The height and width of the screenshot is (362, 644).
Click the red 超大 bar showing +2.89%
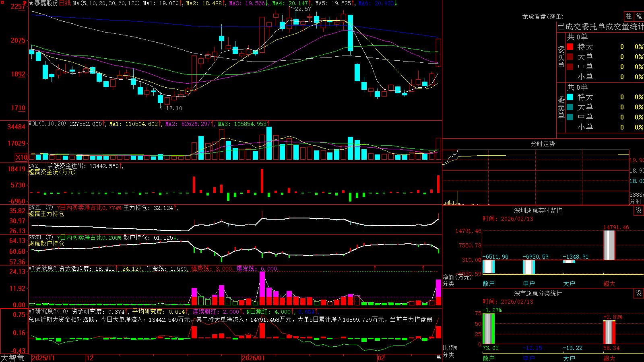pos(609,332)
